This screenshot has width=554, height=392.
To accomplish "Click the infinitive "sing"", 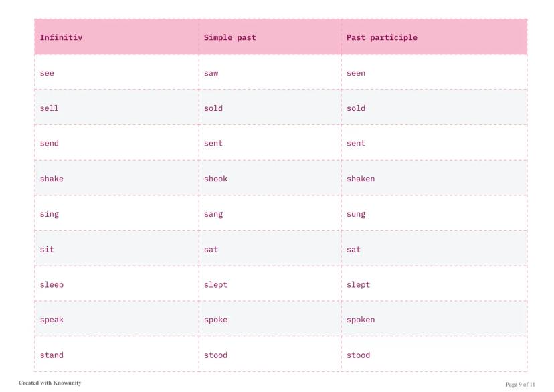I will [50, 214].
